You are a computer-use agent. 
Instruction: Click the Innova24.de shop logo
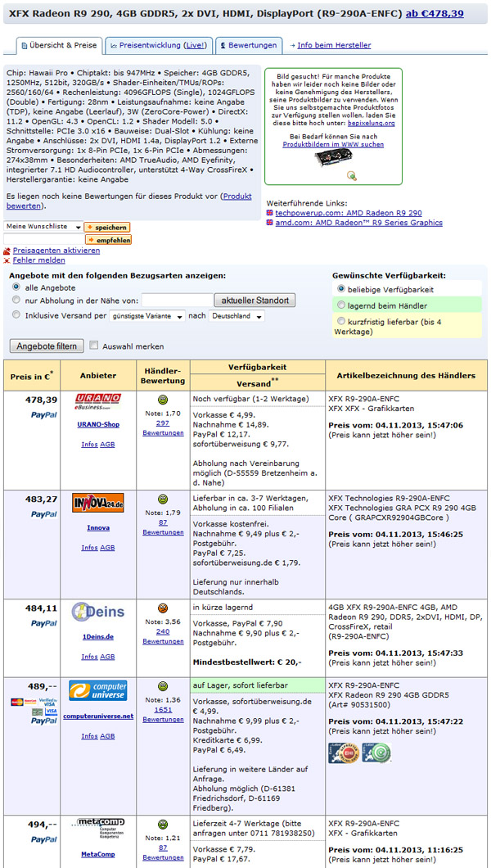click(98, 501)
